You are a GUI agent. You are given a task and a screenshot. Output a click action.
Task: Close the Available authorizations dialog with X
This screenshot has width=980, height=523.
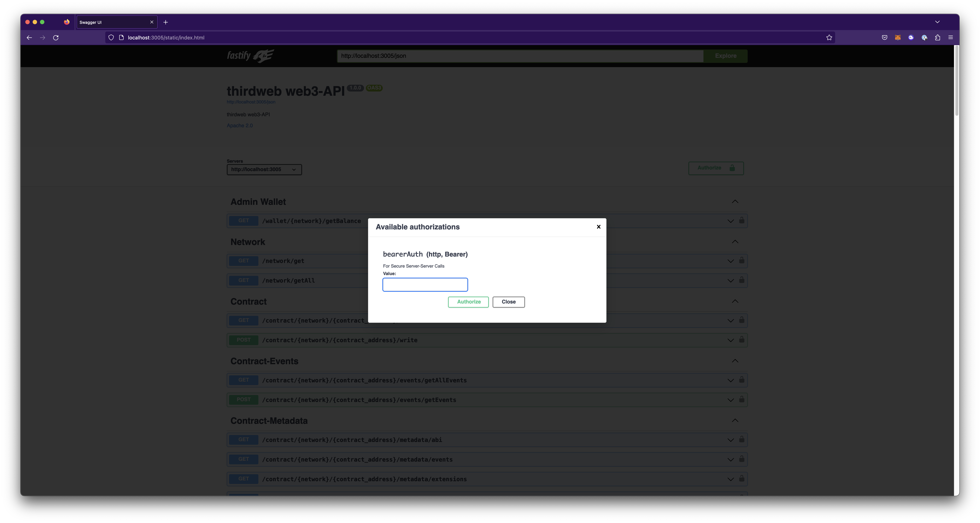coord(598,227)
